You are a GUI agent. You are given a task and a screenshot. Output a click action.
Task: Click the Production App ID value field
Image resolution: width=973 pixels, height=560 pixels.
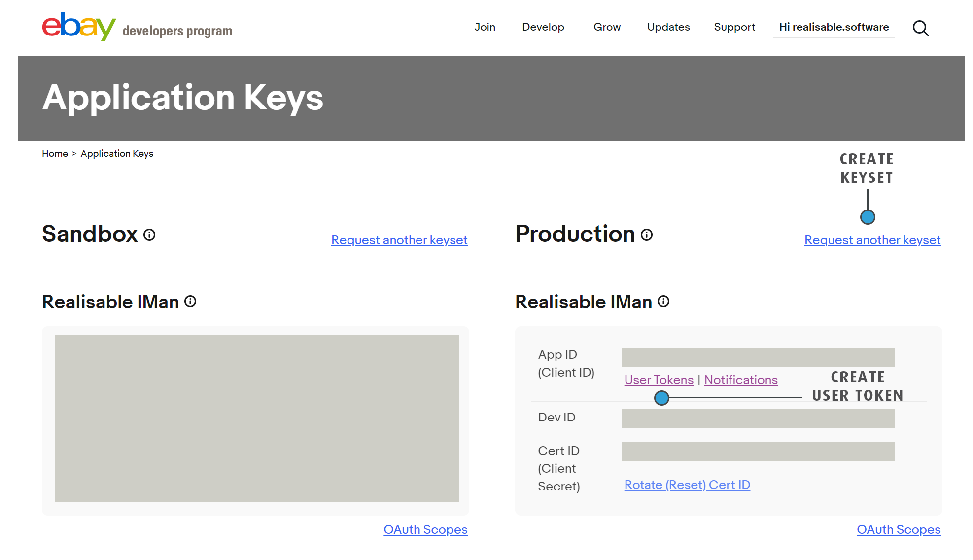(758, 357)
